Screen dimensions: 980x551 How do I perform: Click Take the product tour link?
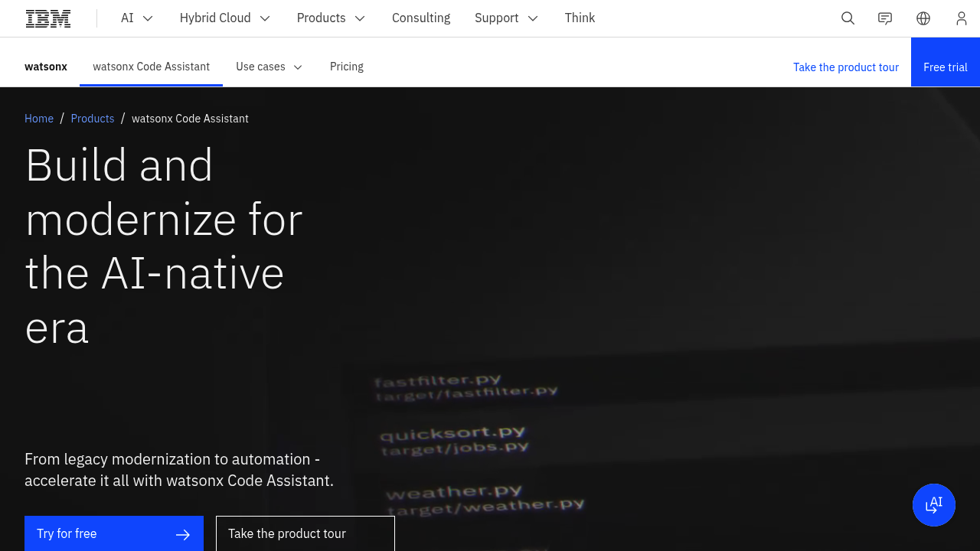pos(845,67)
